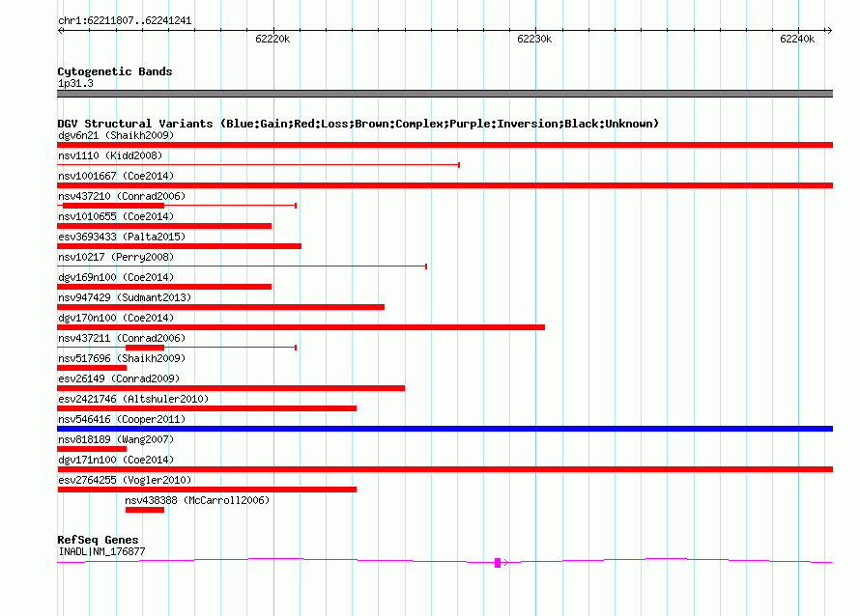Click the short red bar of nsv818189
The width and height of the screenshot is (860, 616).
click(x=92, y=449)
